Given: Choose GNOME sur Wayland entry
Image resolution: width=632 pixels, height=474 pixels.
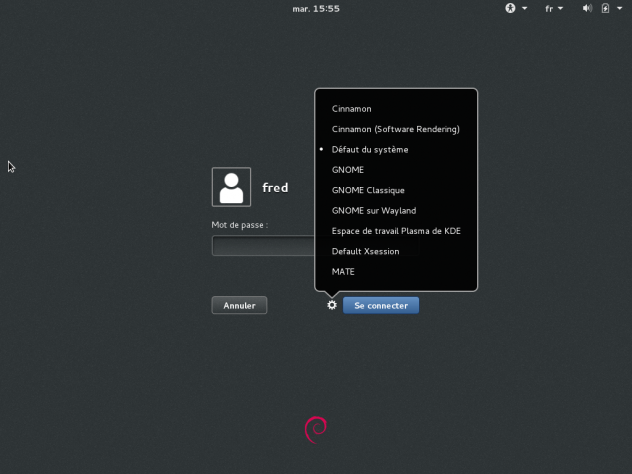Looking at the screenshot, I should point(373,210).
